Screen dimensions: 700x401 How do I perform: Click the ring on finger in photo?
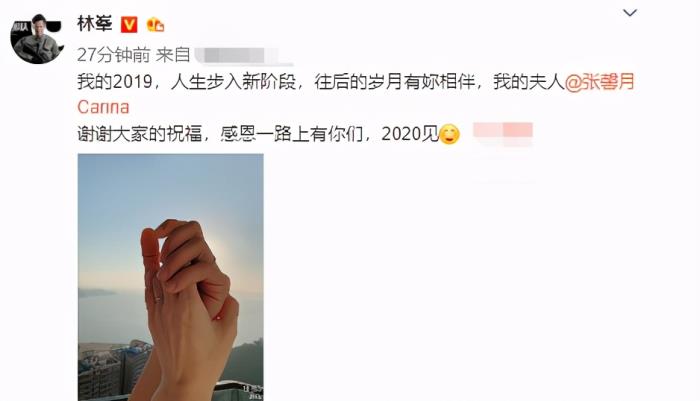pos(157,298)
